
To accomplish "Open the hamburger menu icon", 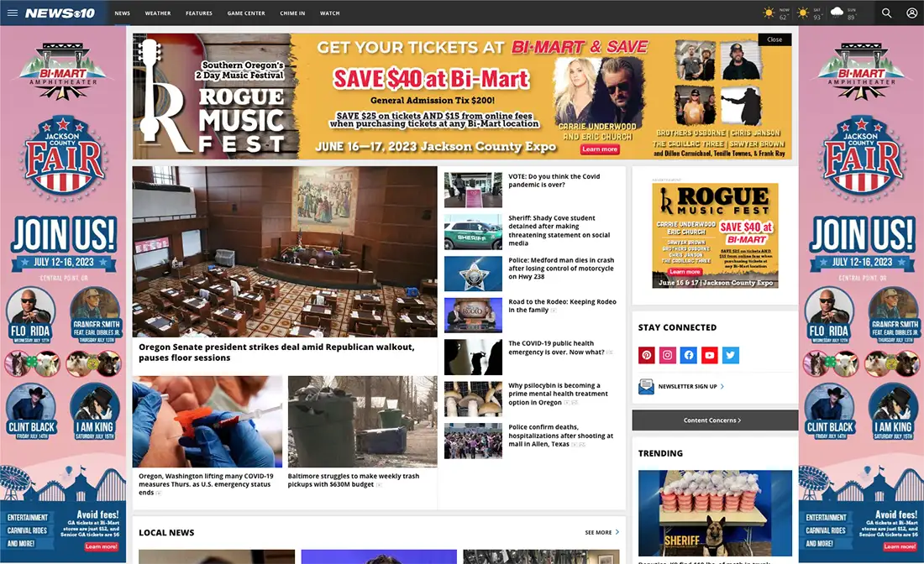I will point(13,13).
